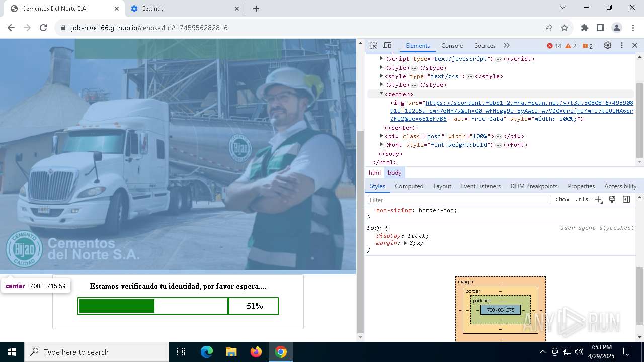The image size is (644, 362).
Task: Toggle :hov element state panel
Action: [562, 200]
